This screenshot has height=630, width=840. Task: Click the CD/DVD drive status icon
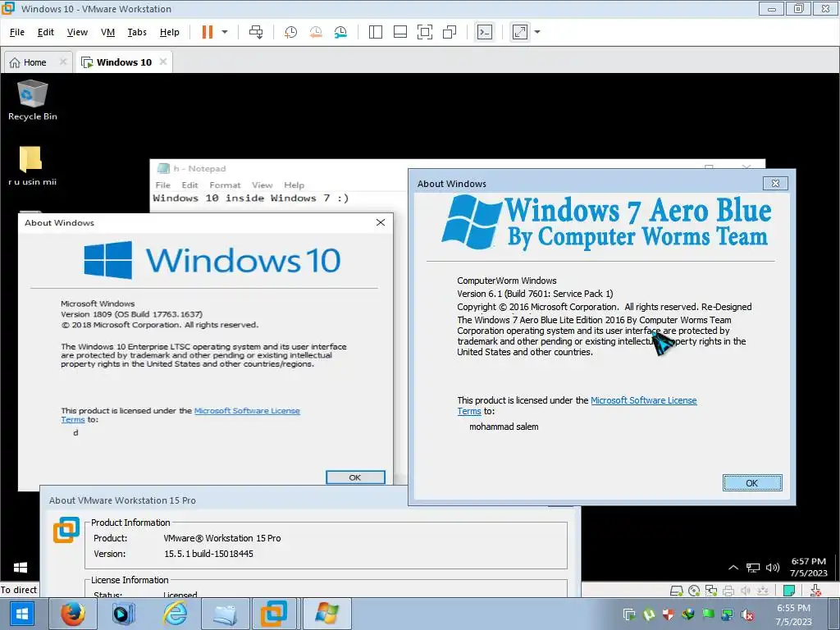694,591
